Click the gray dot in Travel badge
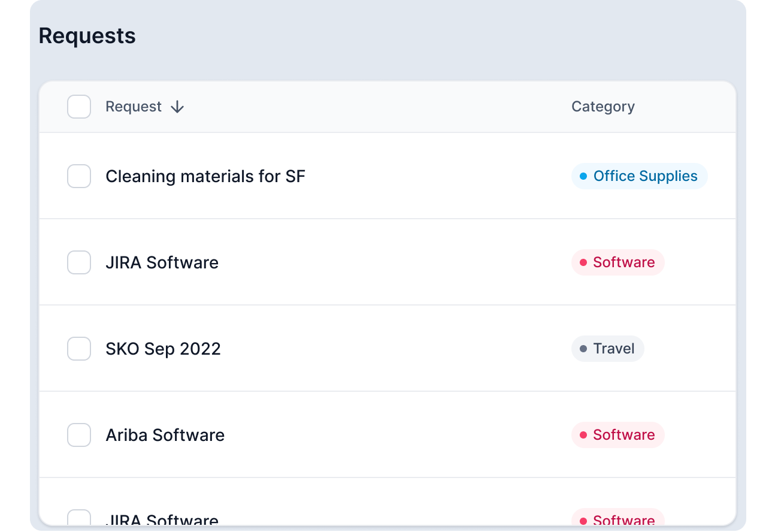The image size is (775, 532). point(583,349)
